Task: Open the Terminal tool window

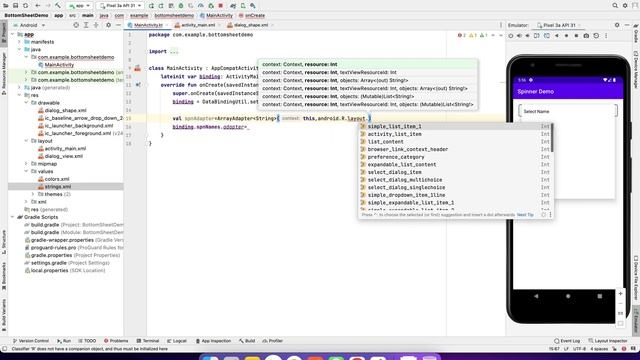Action: [148, 341]
